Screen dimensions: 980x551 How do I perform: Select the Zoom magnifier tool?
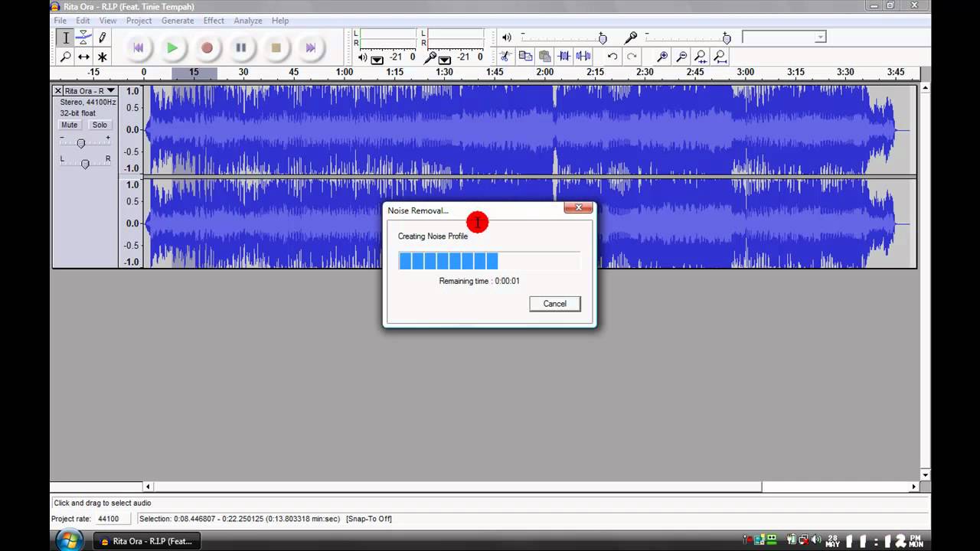point(66,57)
